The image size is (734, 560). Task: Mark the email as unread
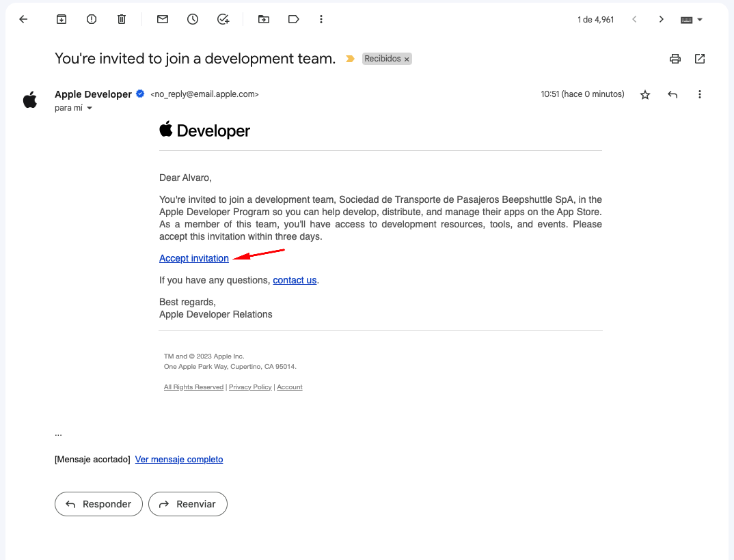163,19
